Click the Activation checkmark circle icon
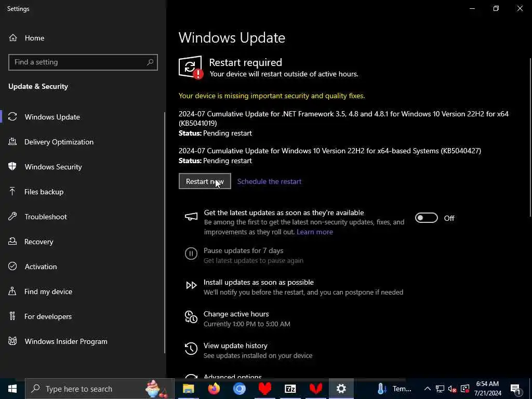 pyautogui.click(x=12, y=267)
